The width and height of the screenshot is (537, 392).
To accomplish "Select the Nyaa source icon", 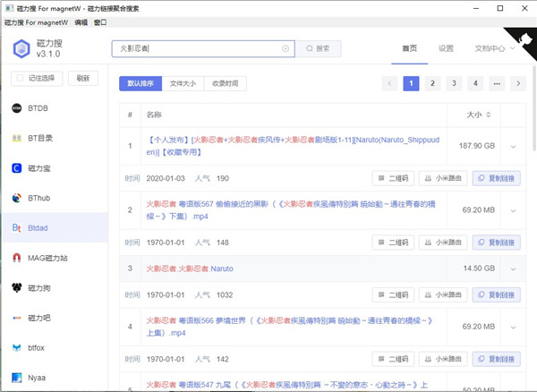I will 16,378.
